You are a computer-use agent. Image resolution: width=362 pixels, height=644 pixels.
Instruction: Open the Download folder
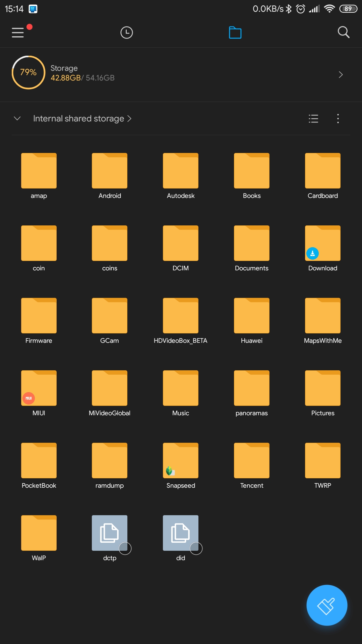point(323,249)
